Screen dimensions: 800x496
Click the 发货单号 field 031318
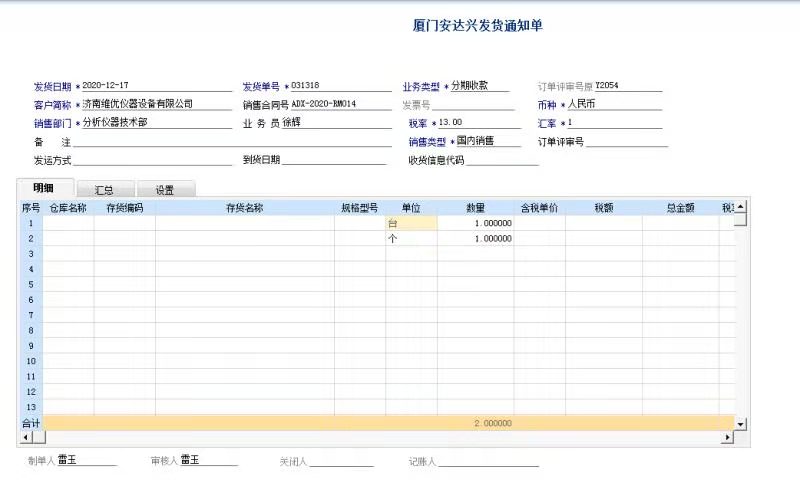tap(341, 86)
